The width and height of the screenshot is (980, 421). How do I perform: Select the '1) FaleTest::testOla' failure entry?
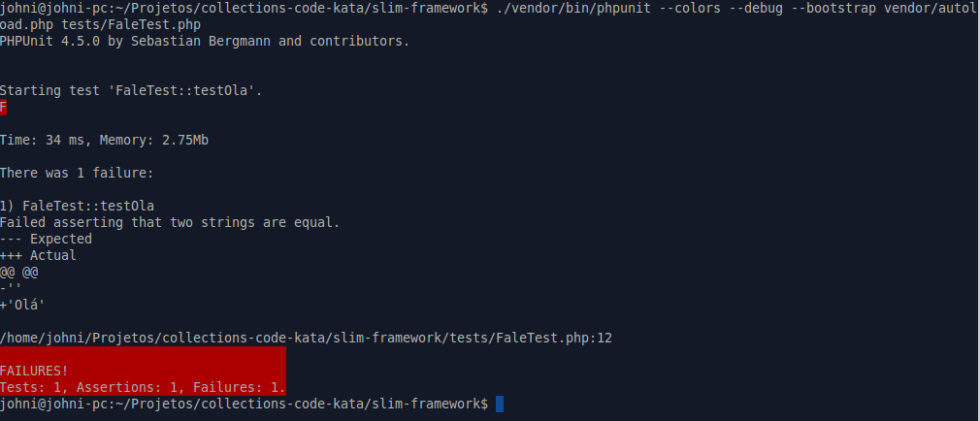coord(77,206)
